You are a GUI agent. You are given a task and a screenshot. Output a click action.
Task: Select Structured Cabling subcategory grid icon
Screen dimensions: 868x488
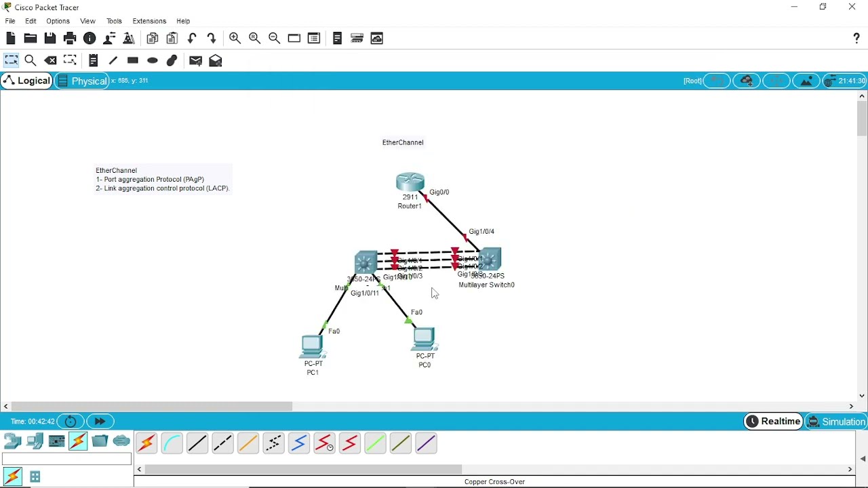tap(35, 477)
